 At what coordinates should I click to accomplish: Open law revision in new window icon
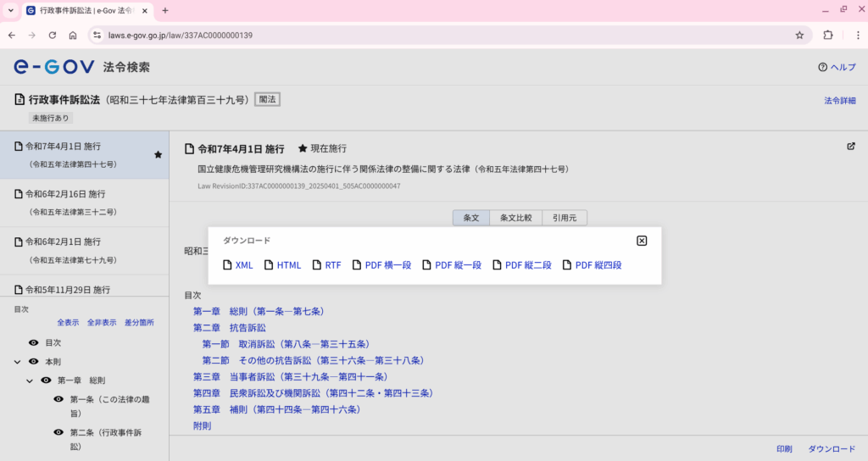pos(851,146)
